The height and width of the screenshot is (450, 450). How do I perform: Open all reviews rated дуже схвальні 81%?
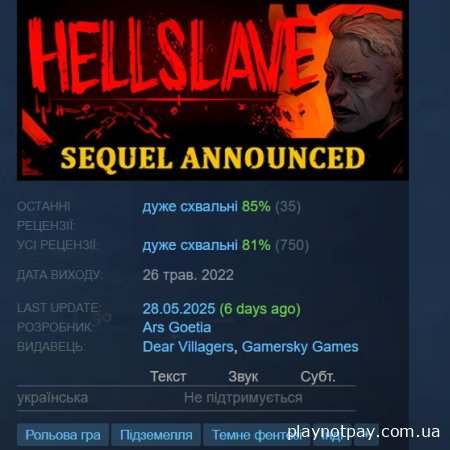click(206, 245)
